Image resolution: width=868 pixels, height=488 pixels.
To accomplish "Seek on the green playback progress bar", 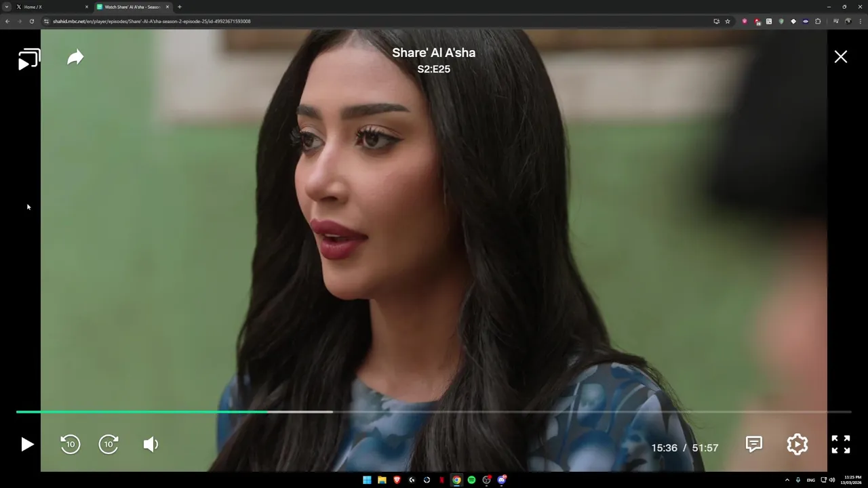I will [x=141, y=411].
